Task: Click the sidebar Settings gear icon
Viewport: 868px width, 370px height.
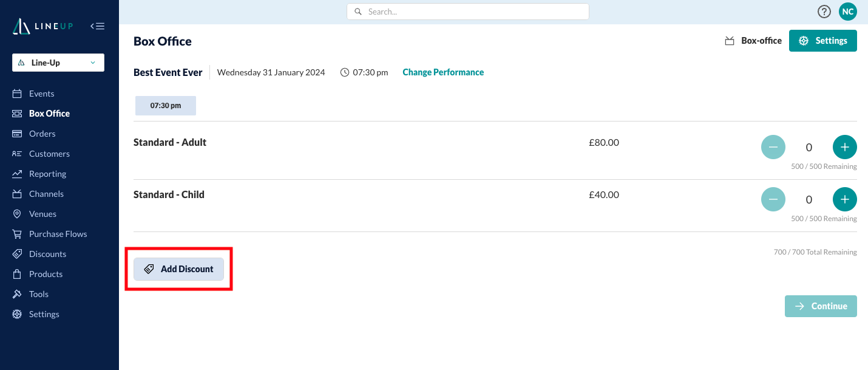Action: click(x=17, y=314)
